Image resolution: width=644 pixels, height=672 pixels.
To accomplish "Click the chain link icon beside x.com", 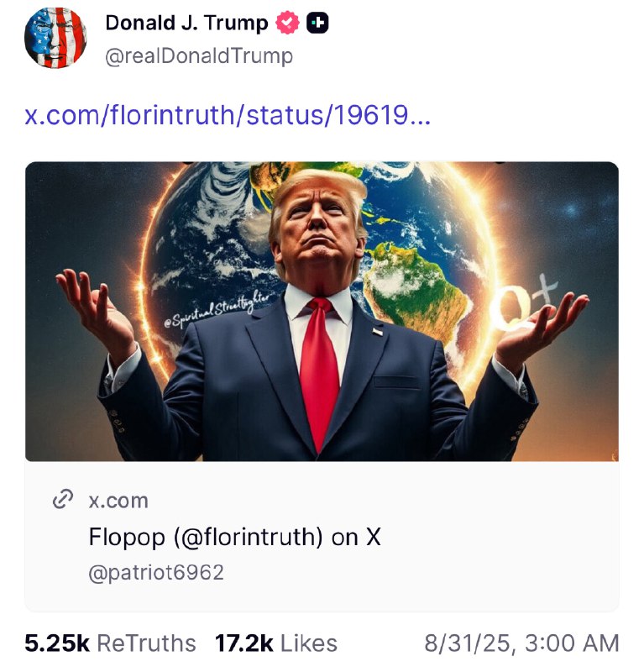I will tap(63, 500).
